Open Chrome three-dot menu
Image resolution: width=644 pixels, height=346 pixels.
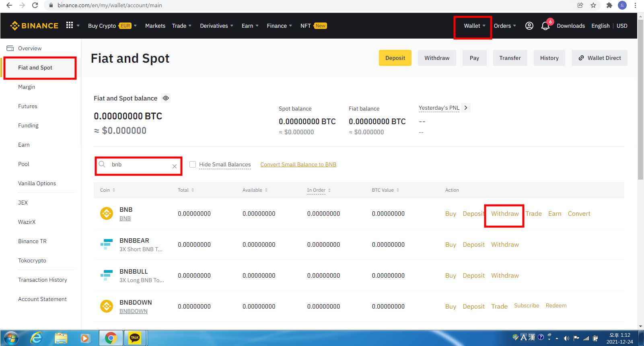click(x=635, y=5)
